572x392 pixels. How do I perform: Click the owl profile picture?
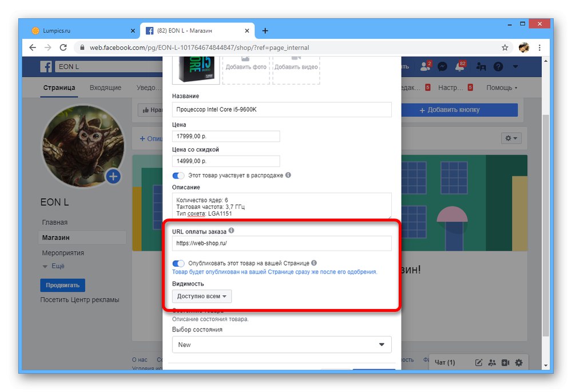point(83,146)
